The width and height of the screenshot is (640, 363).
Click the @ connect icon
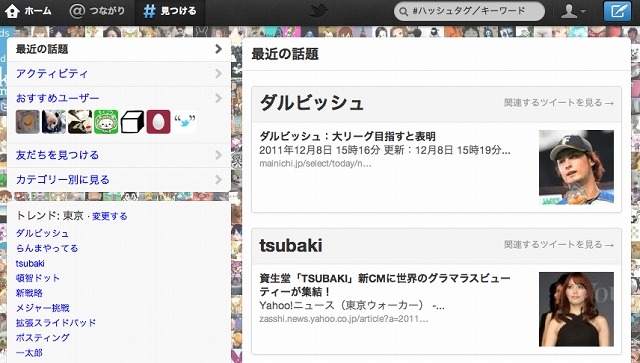[77, 11]
